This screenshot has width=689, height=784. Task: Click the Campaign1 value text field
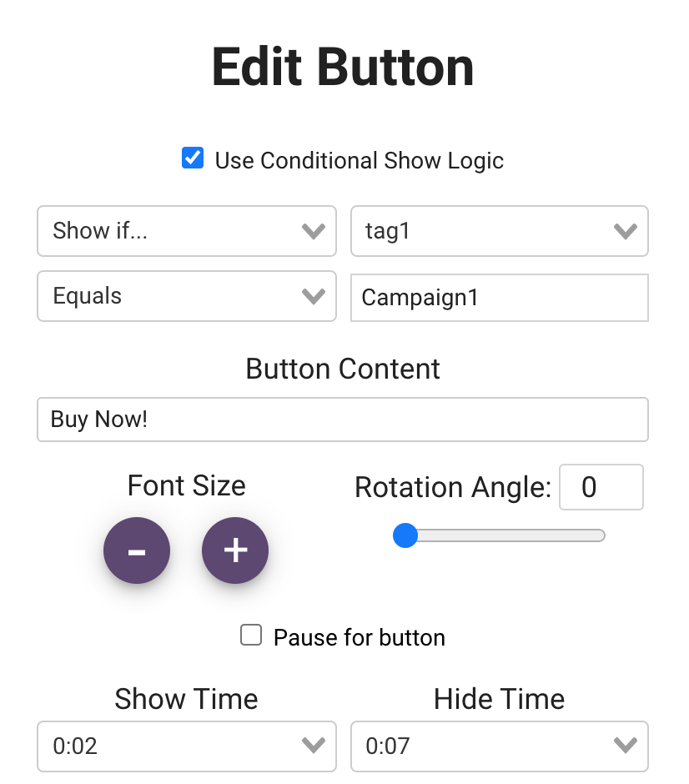(499, 298)
